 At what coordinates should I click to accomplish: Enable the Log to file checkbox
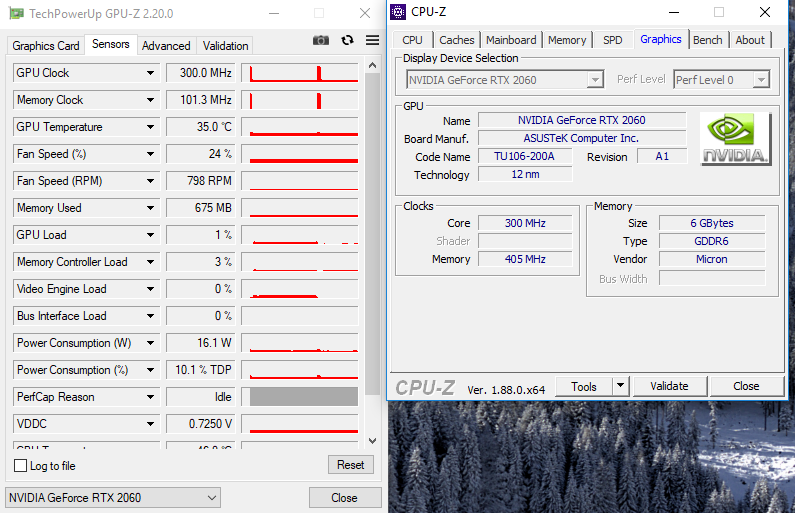(x=20, y=465)
